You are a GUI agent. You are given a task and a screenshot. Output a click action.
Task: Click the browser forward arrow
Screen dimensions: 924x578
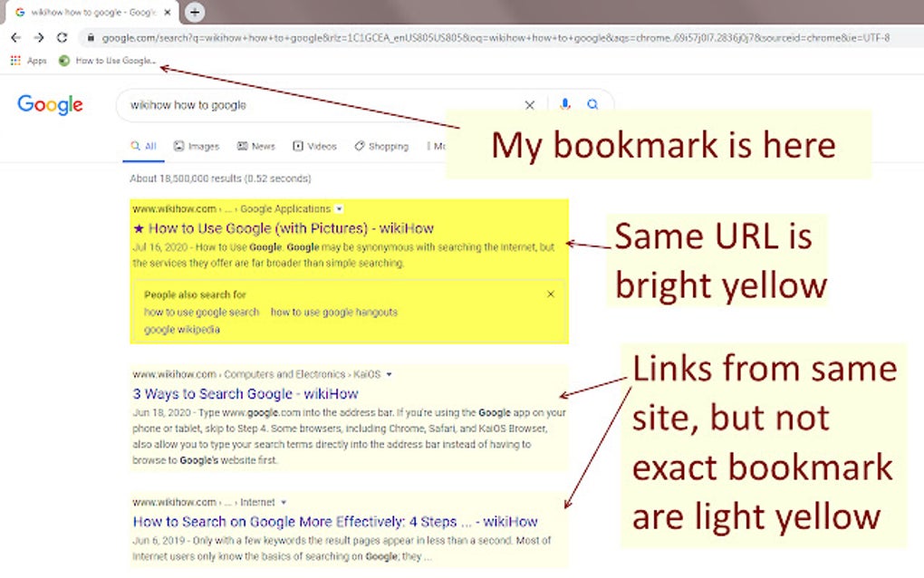(39, 38)
